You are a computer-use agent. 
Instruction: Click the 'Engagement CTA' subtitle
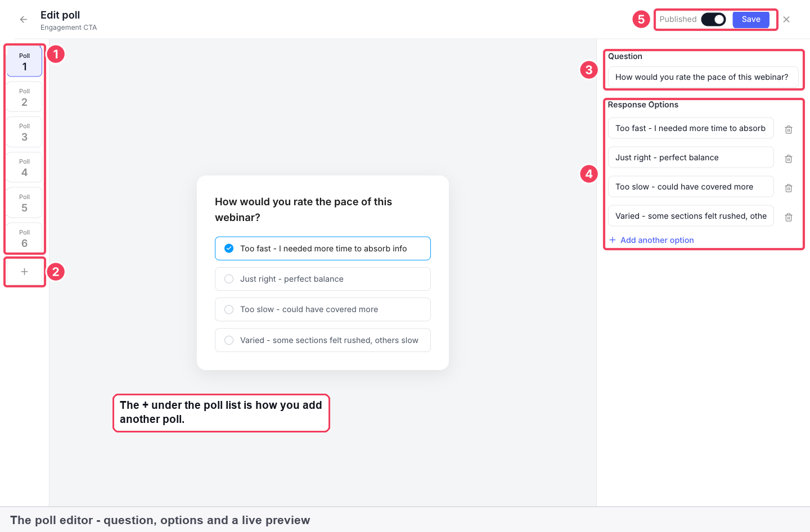coord(69,28)
